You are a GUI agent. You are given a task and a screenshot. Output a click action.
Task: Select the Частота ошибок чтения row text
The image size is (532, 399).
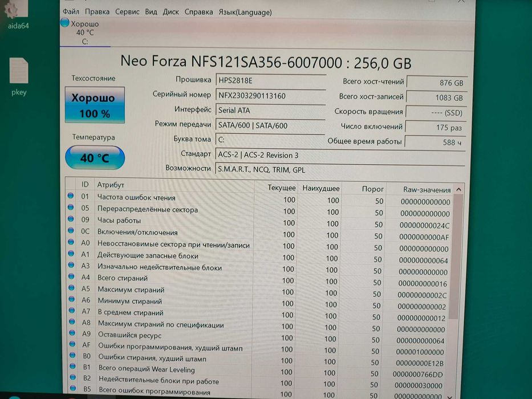coord(136,197)
